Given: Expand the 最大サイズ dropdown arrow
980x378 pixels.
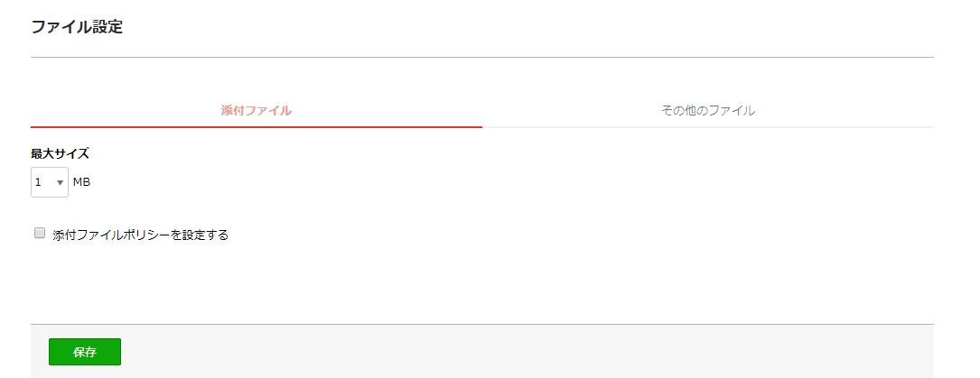Looking at the screenshot, I should (x=61, y=183).
